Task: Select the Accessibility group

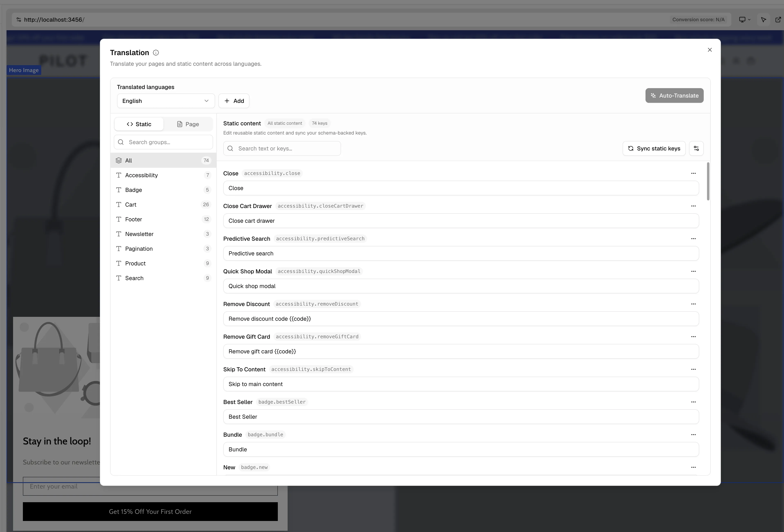Action: [x=163, y=175]
